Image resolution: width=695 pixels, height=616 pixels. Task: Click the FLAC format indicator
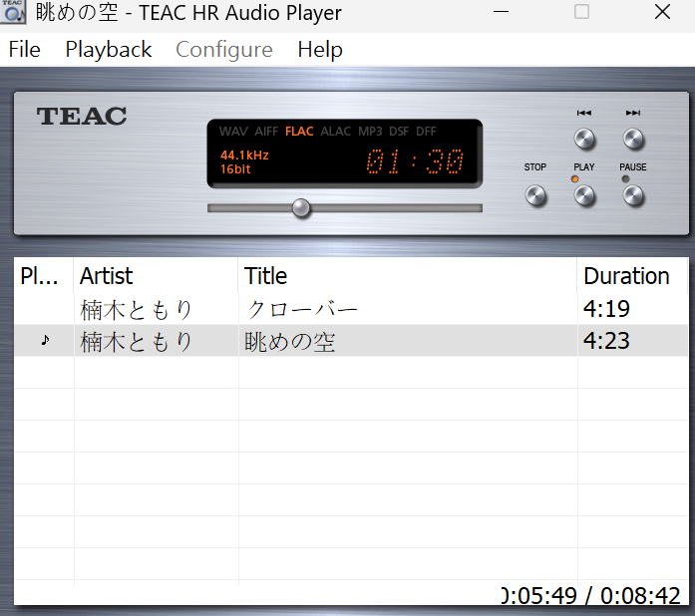299,132
